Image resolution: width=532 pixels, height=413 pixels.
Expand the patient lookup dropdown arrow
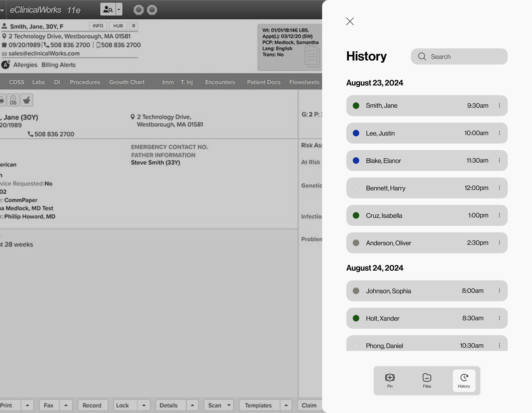119,9
